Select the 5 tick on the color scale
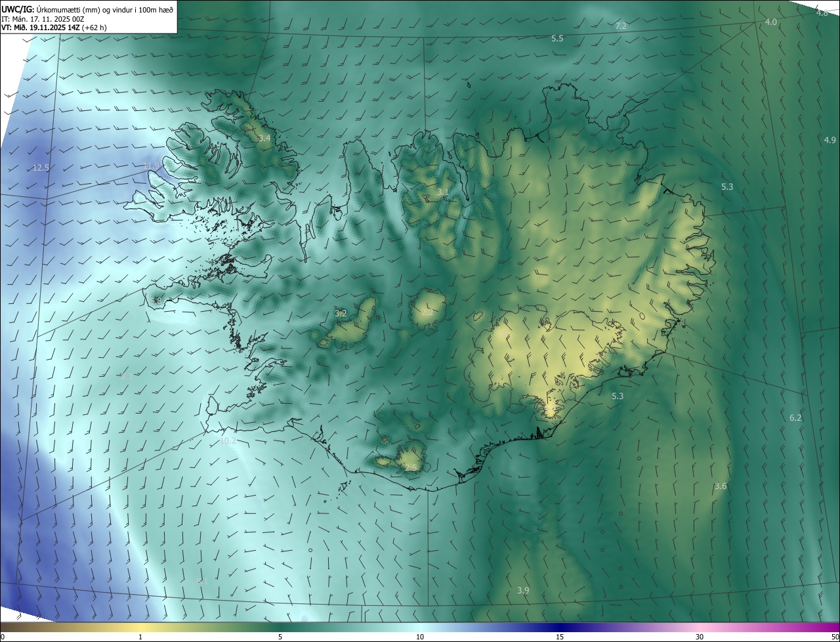Viewport: 840px width, 642px height. 280,637
